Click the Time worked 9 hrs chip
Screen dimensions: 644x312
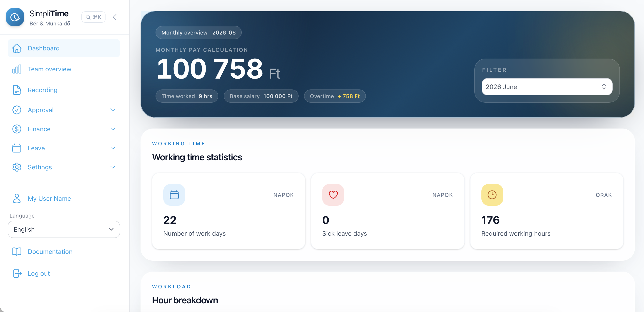pos(187,96)
